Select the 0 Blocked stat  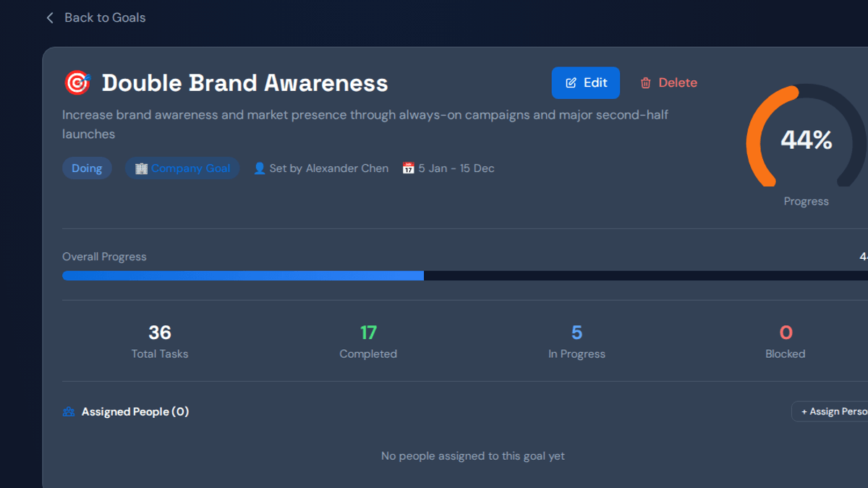[786, 342]
